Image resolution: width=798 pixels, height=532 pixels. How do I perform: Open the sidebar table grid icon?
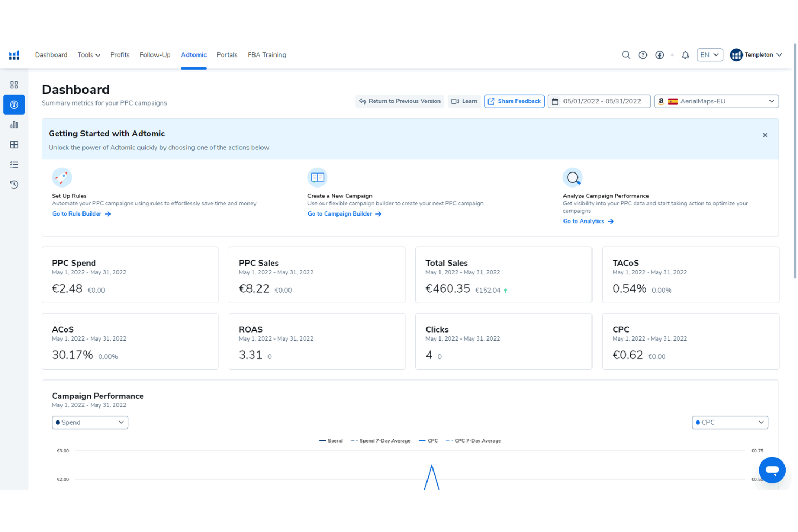click(14, 144)
